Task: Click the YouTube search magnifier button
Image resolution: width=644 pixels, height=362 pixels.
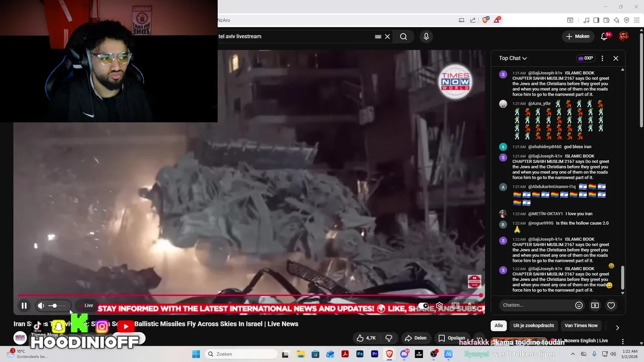Action: (x=404, y=36)
